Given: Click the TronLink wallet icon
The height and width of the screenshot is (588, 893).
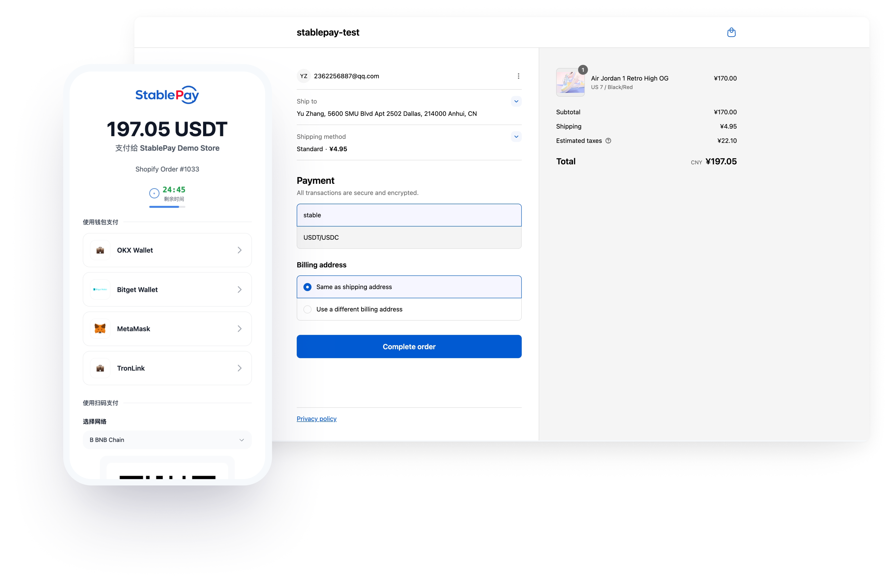Looking at the screenshot, I should coord(100,368).
